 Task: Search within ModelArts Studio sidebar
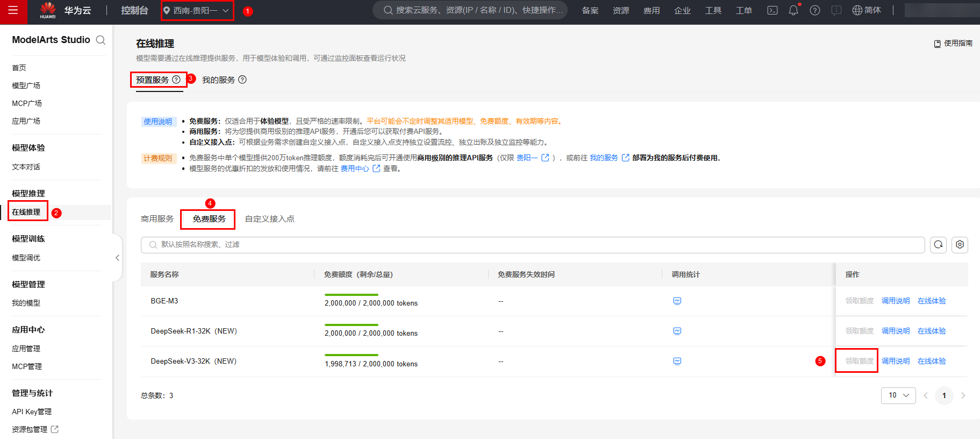(x=101, y=40)
